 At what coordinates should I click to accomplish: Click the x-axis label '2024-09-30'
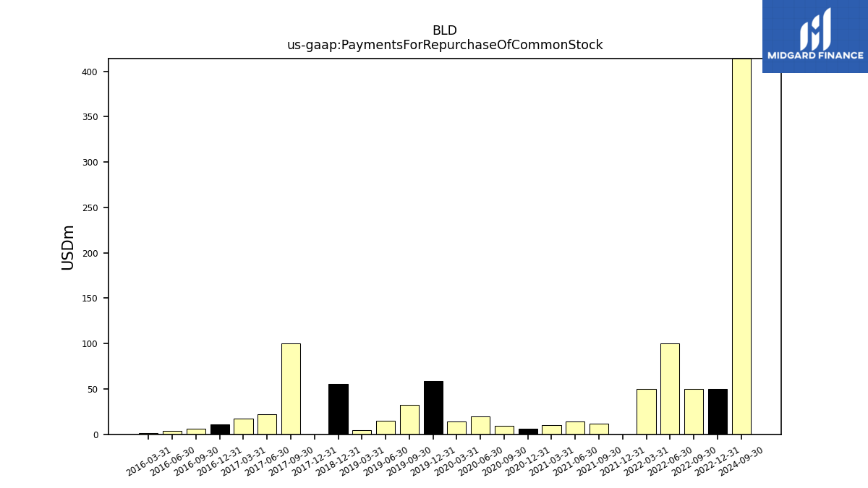tap(741, 461)
